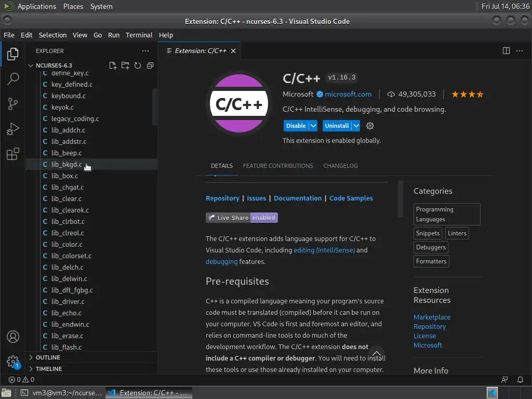Click the scroll-to-top arrow in details
Screen dimensions: 532x399
tap(376, 353)
